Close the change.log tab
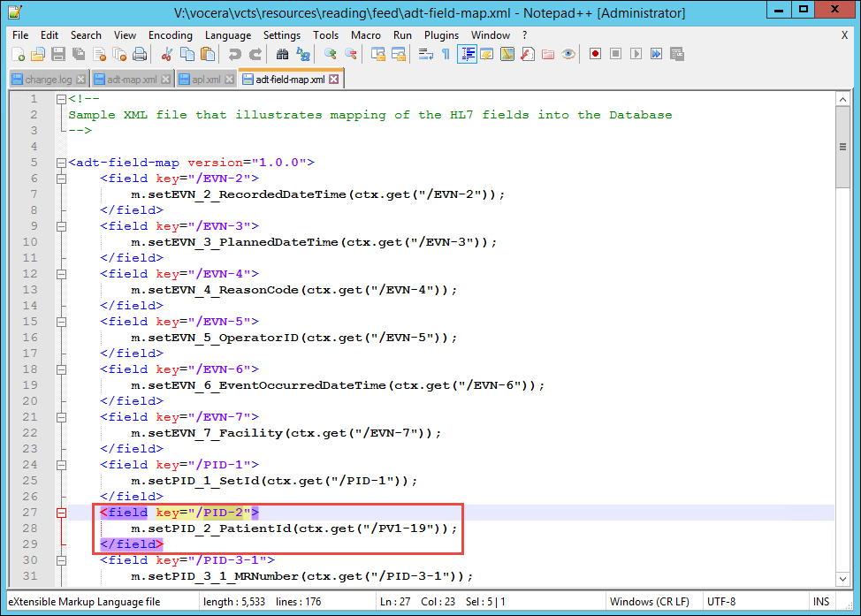This screenshot has width=861, height=616. coord(80,80)
